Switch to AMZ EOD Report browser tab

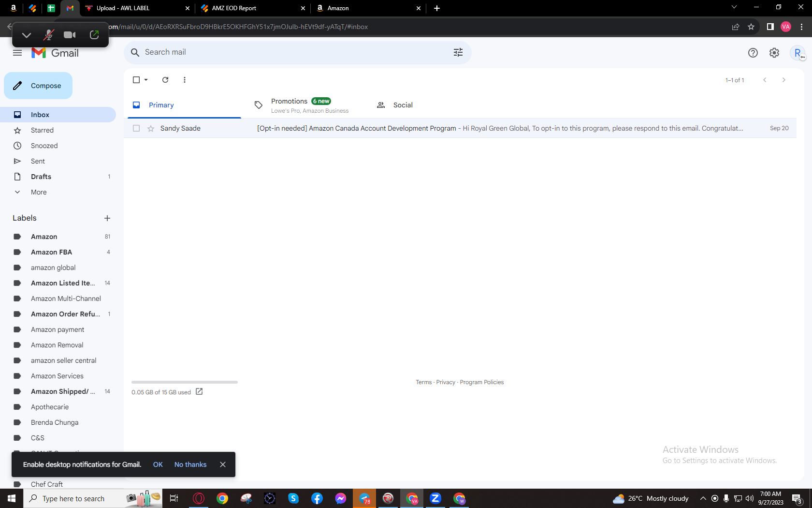coord(254,8)
